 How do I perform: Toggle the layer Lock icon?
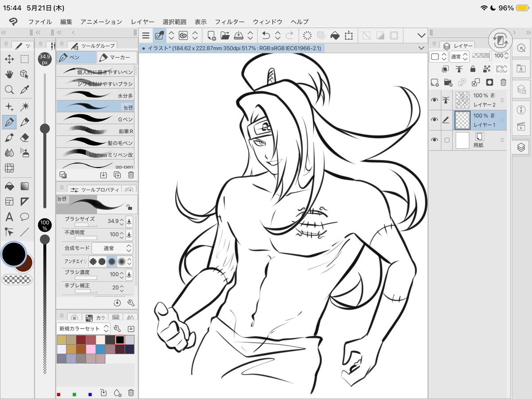click(x=473, y=69)
